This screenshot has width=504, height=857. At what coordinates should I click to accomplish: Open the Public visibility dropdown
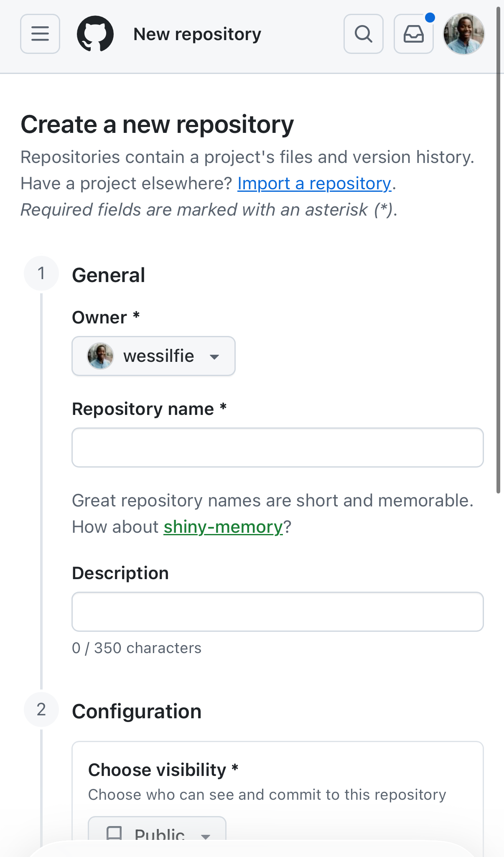coord(157,829)
